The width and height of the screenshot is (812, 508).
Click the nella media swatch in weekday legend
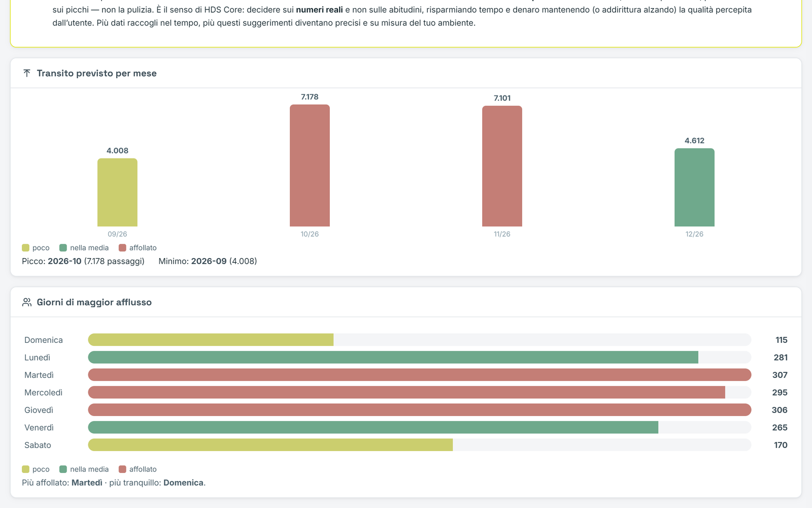[x=63, y=469]
